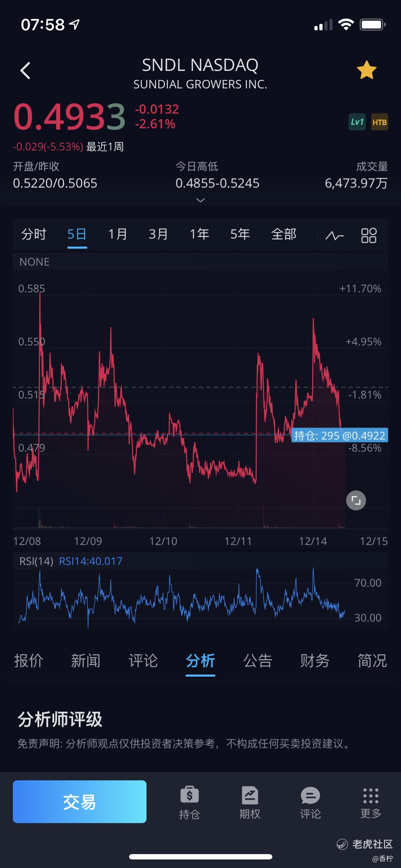Open the chart indicators grid icon
This screenshot has width=401, height=868.
tap(369, 235)
